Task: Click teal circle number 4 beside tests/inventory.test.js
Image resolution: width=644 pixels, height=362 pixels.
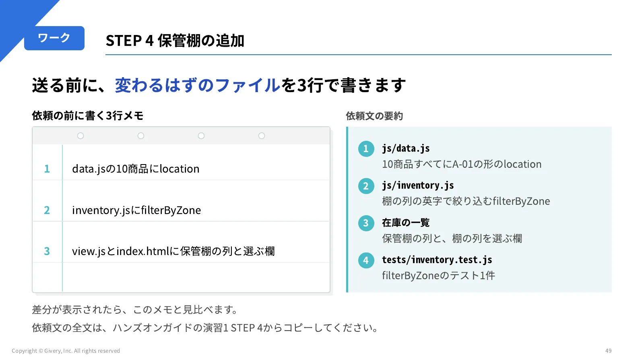Action: (366, 260)
